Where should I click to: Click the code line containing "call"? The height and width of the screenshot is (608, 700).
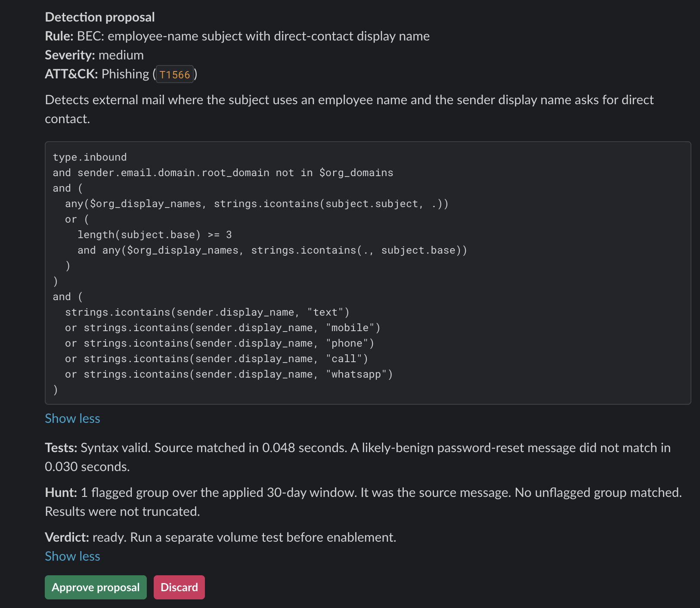coord(217,359)
